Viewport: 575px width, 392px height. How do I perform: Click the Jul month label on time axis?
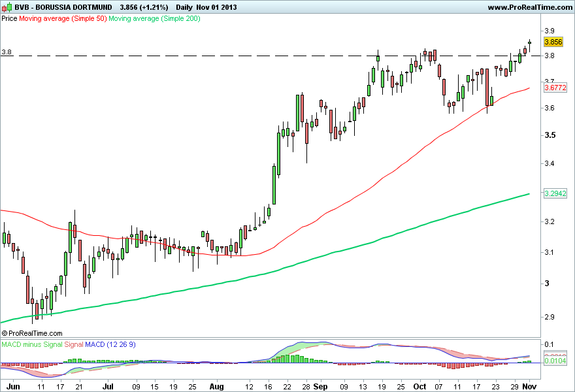108,387
